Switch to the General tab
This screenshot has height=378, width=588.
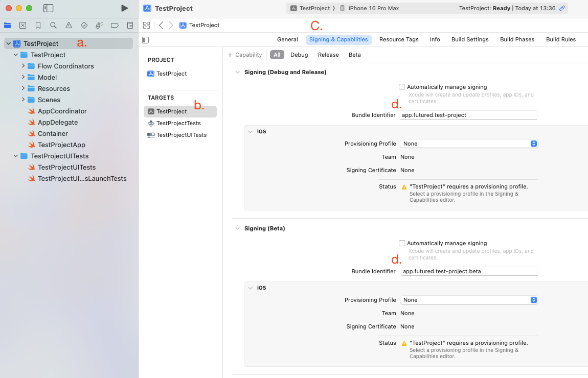(x=287, y=39)
